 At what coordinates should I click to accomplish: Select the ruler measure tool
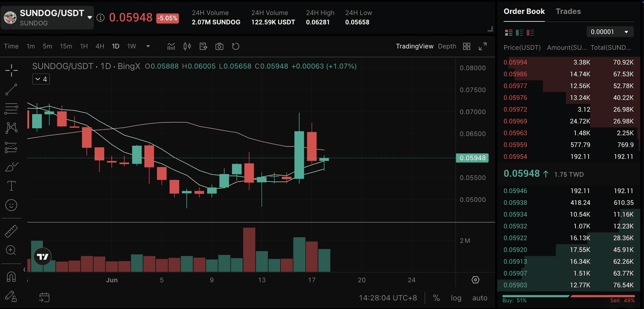[x=11, y=231]
